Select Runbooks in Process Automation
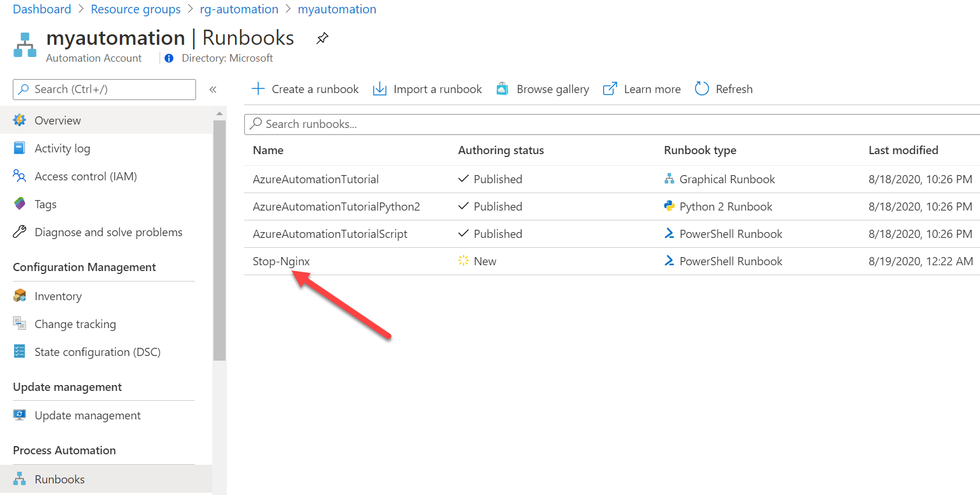980x495 pixels. pyautogui.click(x=106, y=479)
